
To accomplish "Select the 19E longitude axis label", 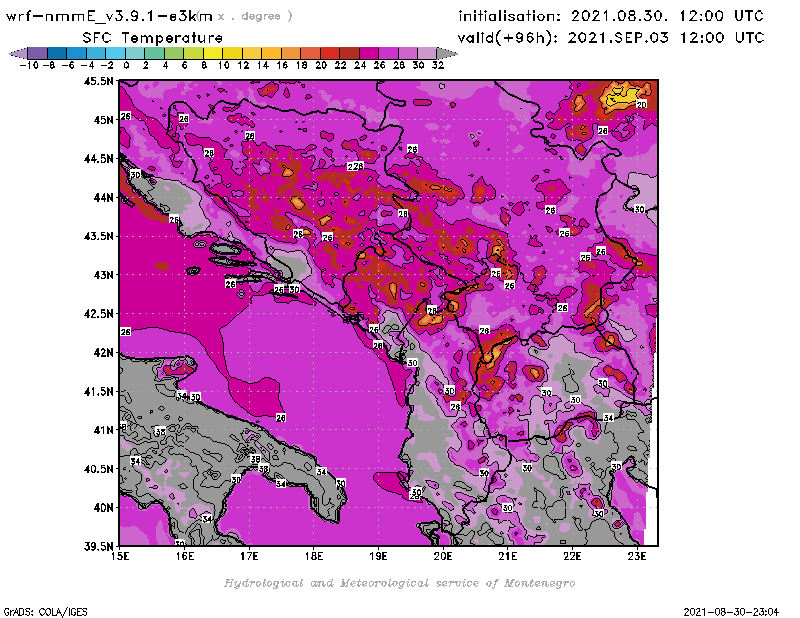I will pyautogui.click(x=379, y=556).
